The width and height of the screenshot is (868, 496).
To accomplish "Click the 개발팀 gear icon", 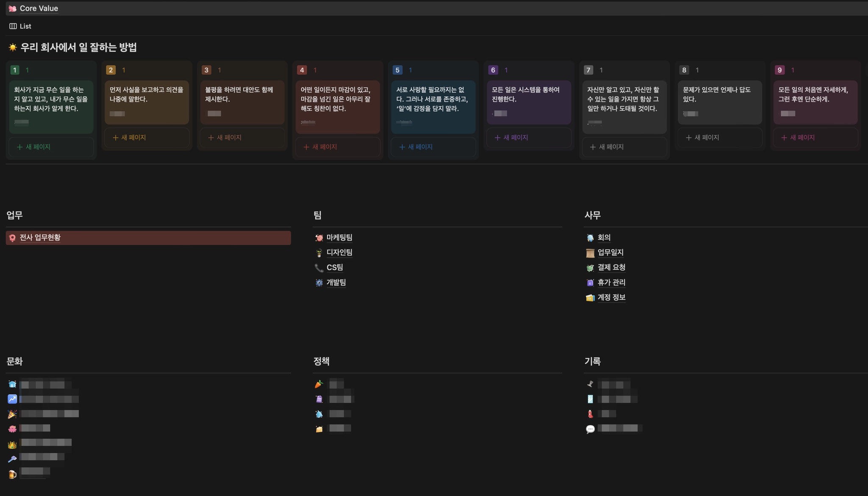I will pos(319,283).
